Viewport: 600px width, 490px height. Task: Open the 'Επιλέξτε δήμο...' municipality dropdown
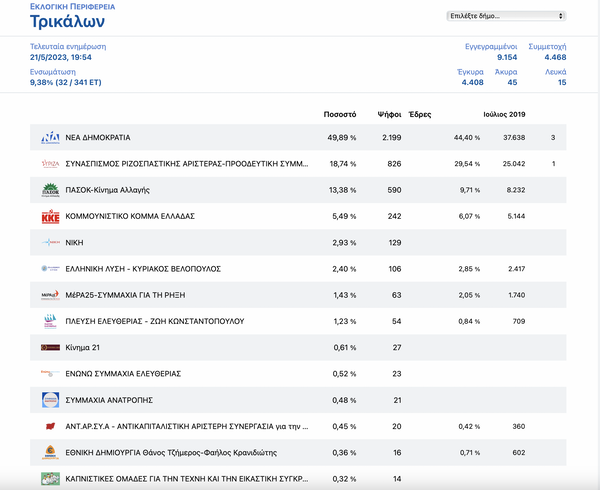pos(506,16)
